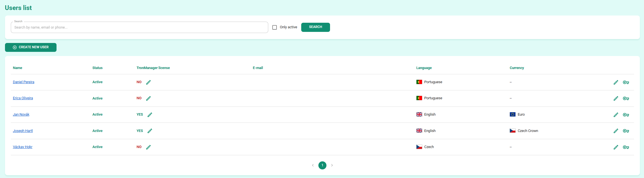Click edit pencil at end of Daniel Pereira row
The height and width of the screenshot is (178, 644).
(616, 82)
